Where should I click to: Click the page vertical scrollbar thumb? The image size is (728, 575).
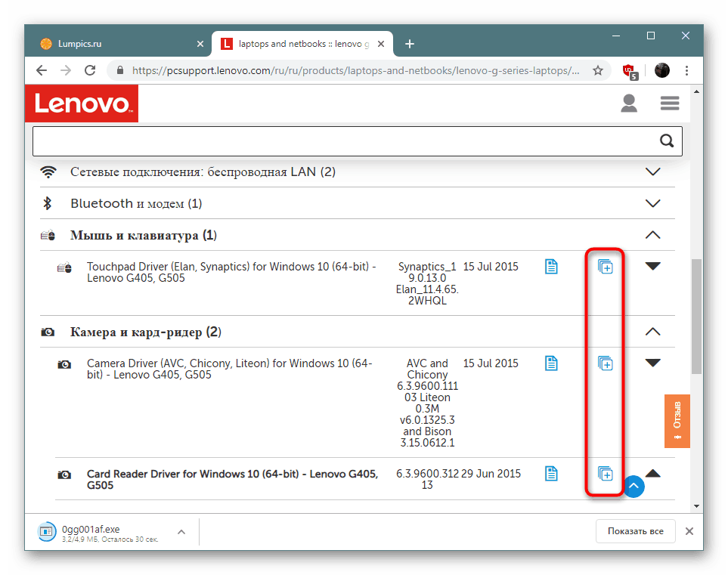pos(696,316)
